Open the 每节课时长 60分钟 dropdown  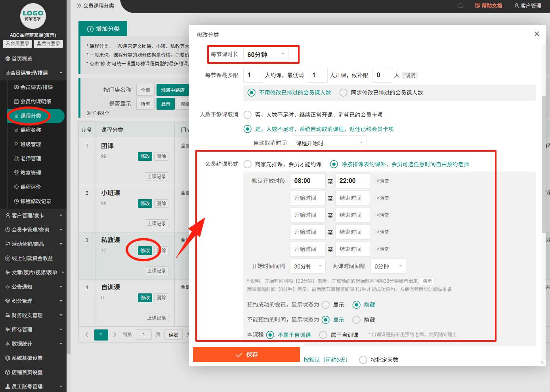pyautogui.click(x=265, y=55)
